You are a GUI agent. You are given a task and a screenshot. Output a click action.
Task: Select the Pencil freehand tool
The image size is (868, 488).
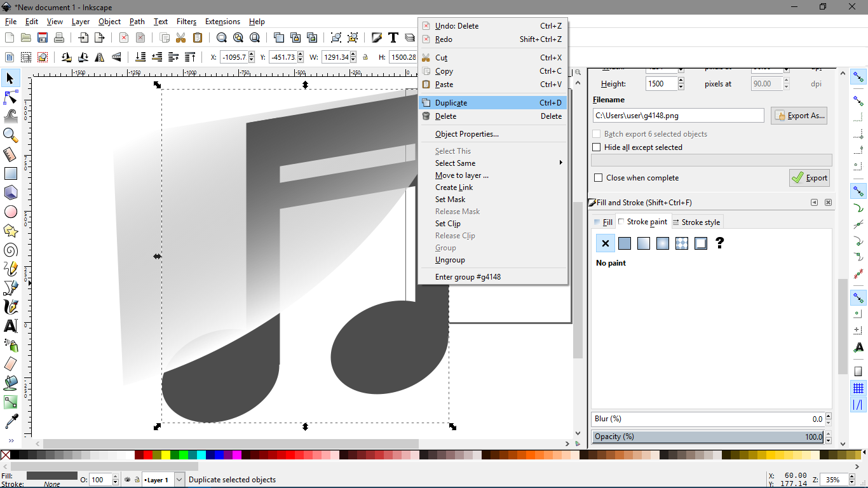point(11,269)
